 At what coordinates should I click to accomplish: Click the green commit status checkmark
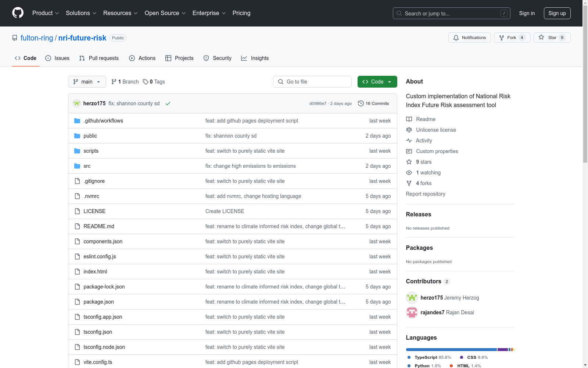(168, 103)
